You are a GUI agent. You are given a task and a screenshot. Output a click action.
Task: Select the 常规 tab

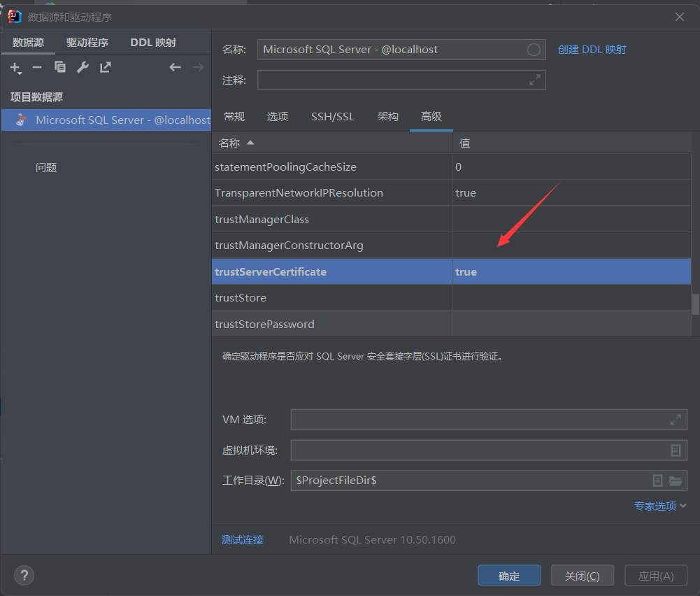coord(234,117)
